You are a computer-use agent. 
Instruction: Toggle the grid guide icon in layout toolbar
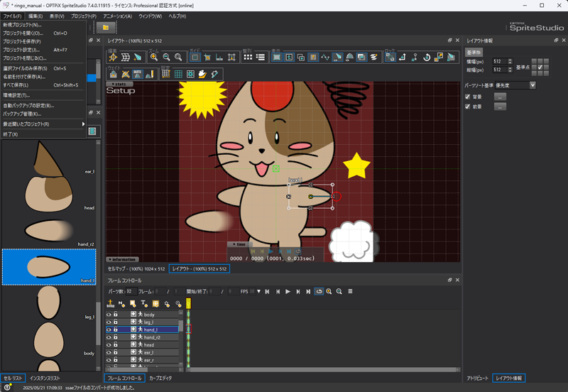click(195, 58)
